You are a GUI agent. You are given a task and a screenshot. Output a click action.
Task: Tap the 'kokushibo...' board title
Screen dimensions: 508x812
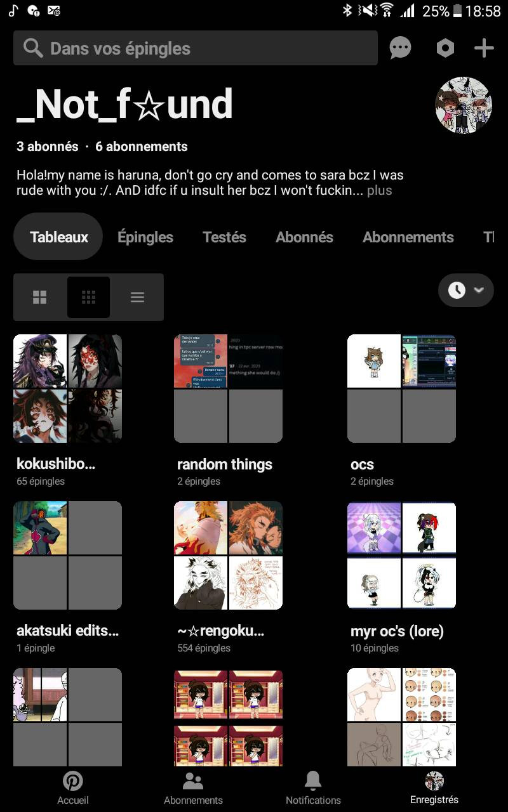click(x=56, y=464)
